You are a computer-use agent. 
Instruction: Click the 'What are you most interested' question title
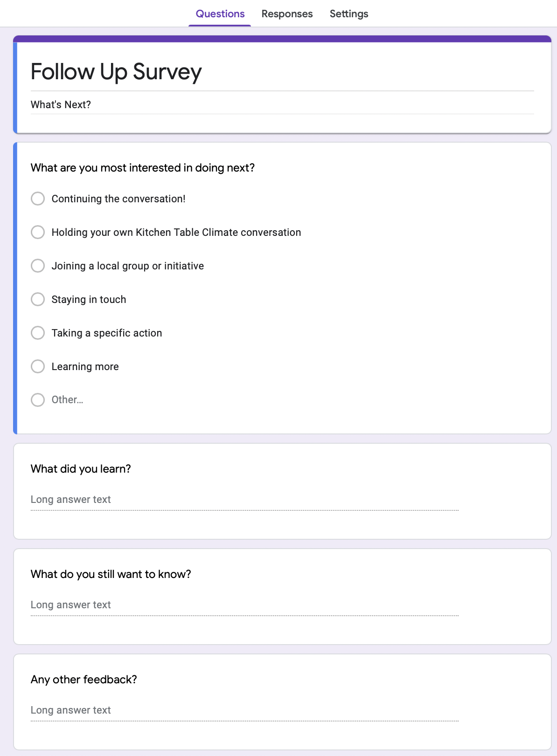point(142,168)
